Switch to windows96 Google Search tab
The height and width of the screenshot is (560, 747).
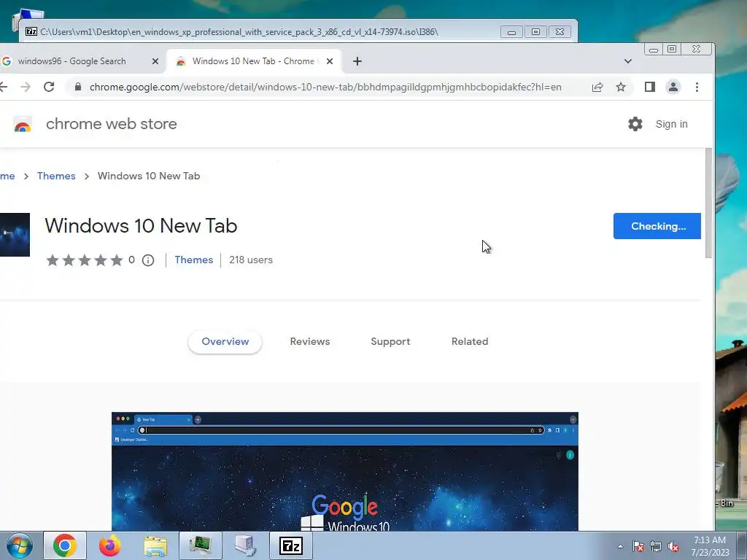pyautogui.click(x=79, y=61)
